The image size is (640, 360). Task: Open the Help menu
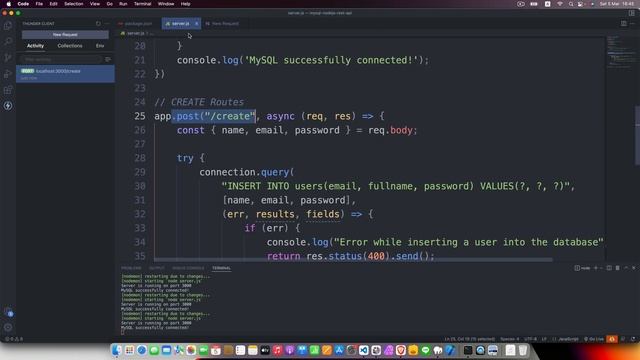tap(185, 4)
